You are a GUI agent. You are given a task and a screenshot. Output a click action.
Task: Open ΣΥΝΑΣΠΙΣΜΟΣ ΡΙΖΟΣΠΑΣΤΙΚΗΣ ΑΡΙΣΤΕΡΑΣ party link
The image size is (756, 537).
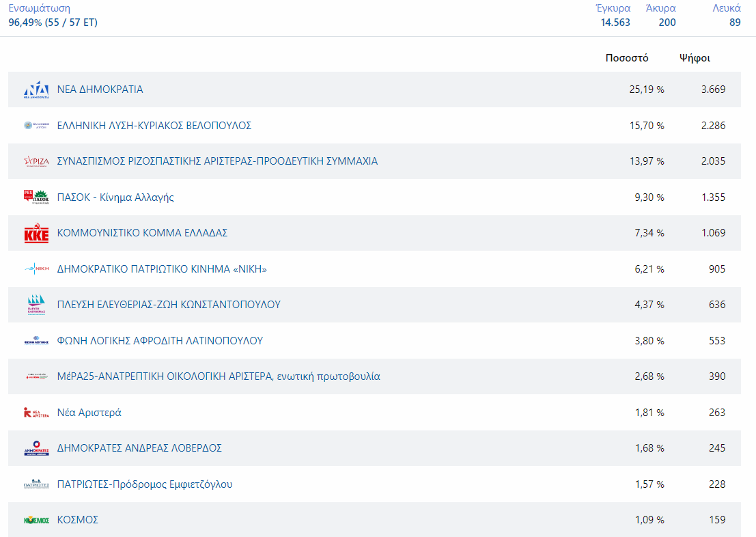click(217, 161)
